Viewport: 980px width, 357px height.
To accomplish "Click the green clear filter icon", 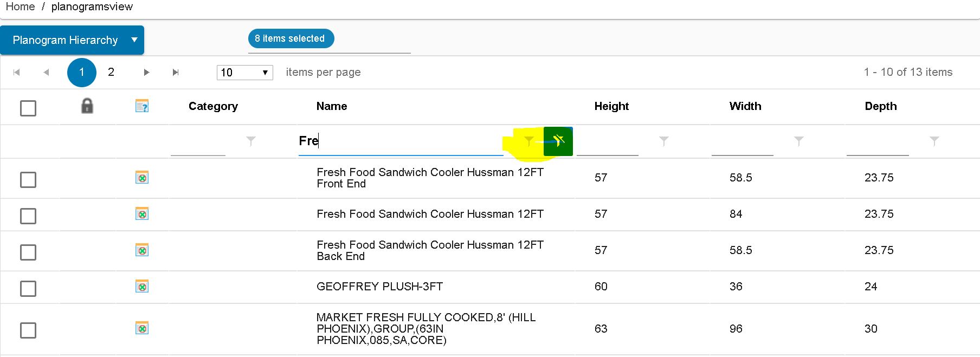I will click(558, 141).
